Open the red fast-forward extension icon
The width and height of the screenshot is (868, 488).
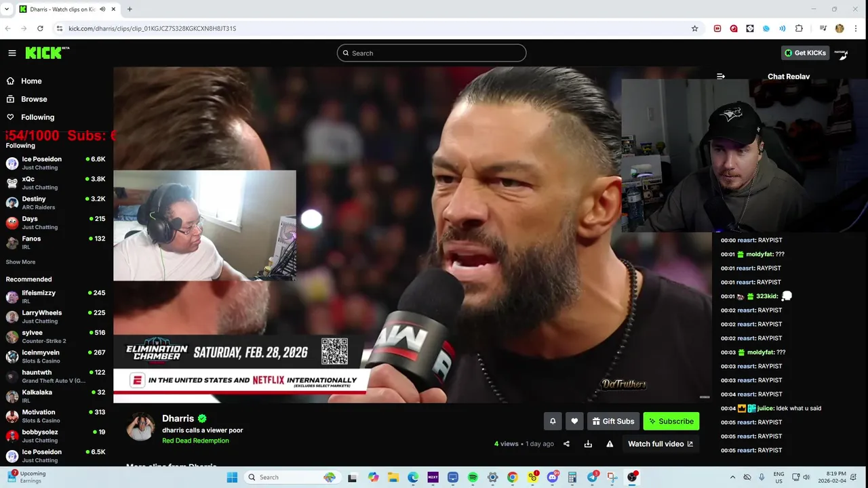(717, 28)
